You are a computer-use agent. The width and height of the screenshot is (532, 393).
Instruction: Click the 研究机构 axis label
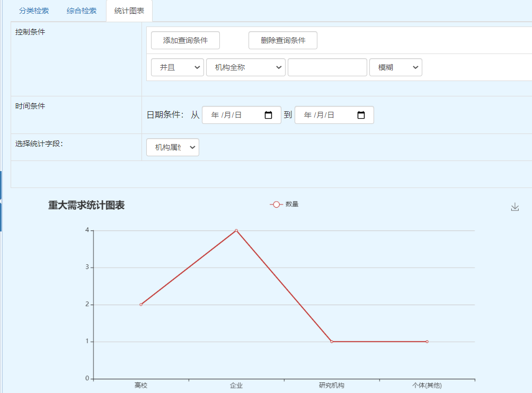pyautogui.click(x=332, y=386)
